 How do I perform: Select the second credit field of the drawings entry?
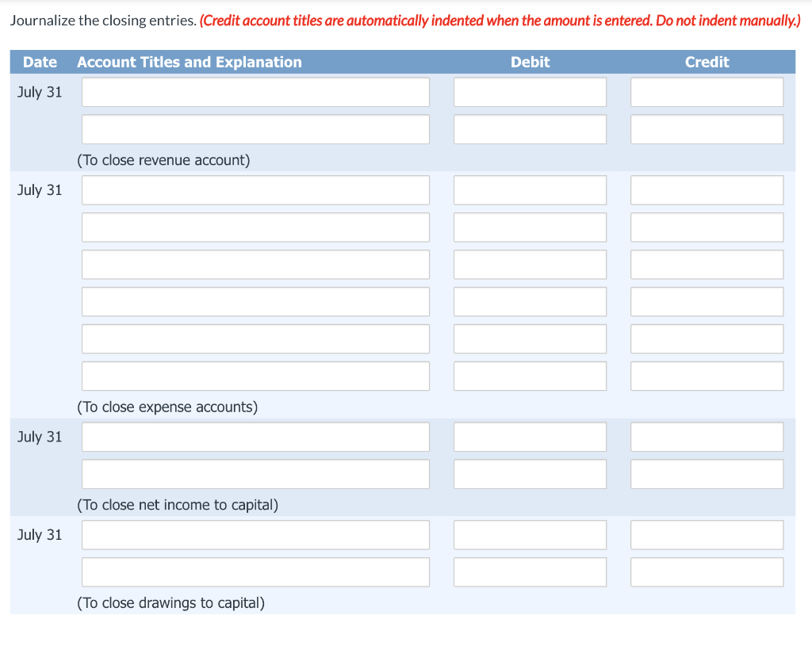point(707,571)
